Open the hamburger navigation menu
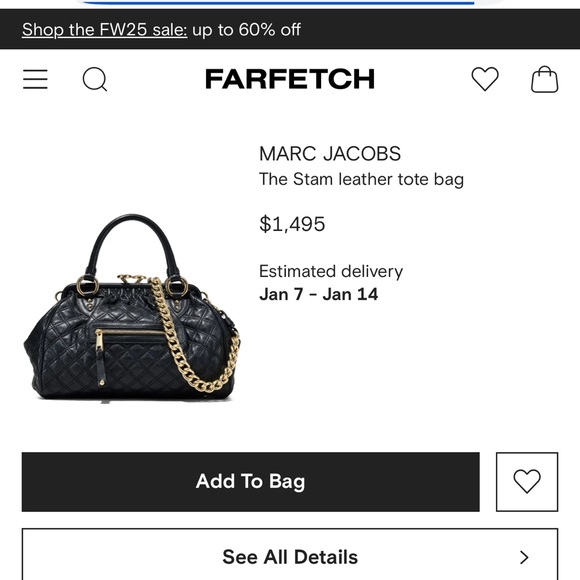Image resolution: width=580 pixels, height=580 pixels. tap(35, 79)
